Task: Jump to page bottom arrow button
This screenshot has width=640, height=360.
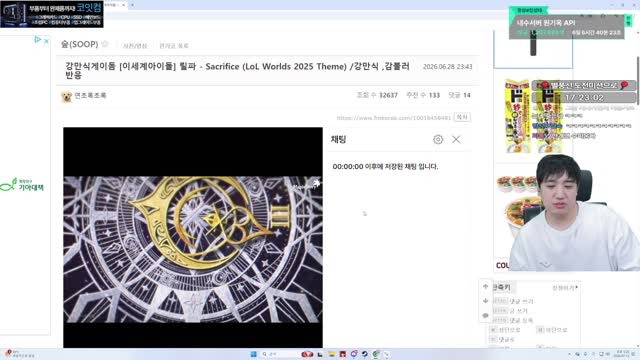Action: coord(485,301)
